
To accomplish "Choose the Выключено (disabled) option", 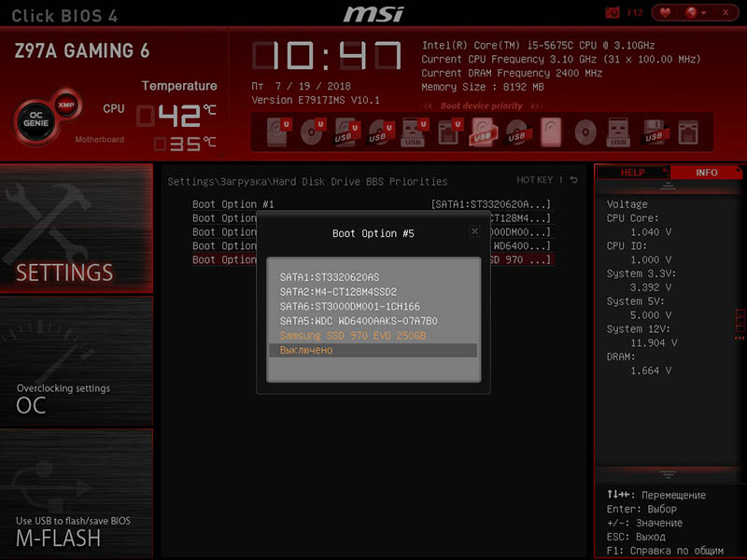I will (373, 351).
